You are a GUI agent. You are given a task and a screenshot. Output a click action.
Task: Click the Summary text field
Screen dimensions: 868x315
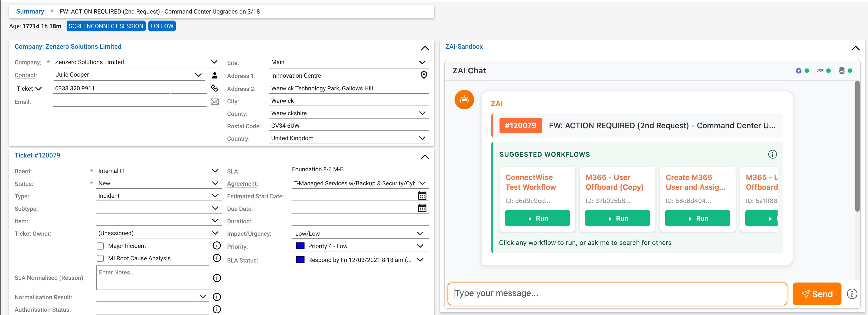[245, 11]
